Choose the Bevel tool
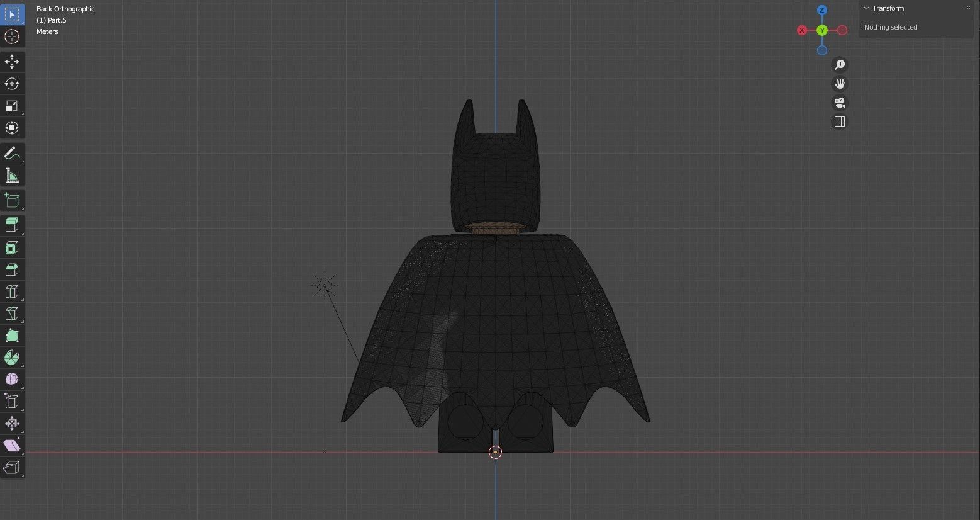The image size is (980, 520). [x=12, y=269]
